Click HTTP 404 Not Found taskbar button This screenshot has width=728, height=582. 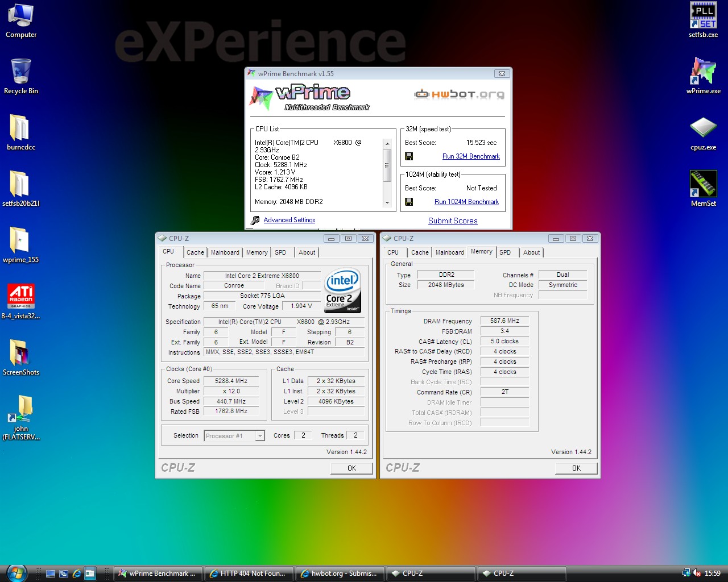click(249, 573)
